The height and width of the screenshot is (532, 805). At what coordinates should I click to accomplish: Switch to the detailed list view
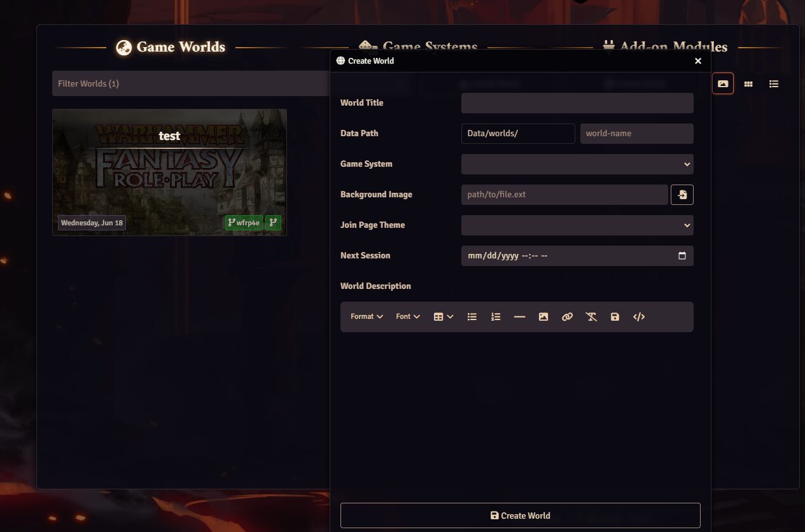(x=774, y=84)
